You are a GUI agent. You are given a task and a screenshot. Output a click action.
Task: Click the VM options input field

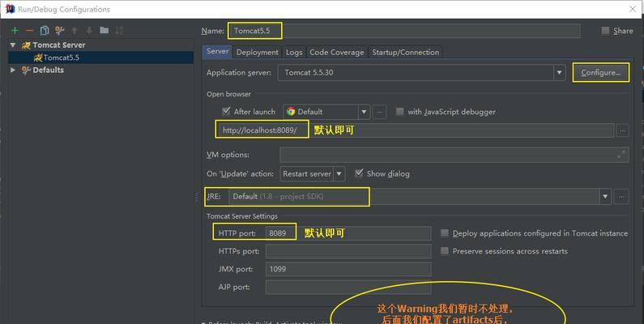click(454, 155)
